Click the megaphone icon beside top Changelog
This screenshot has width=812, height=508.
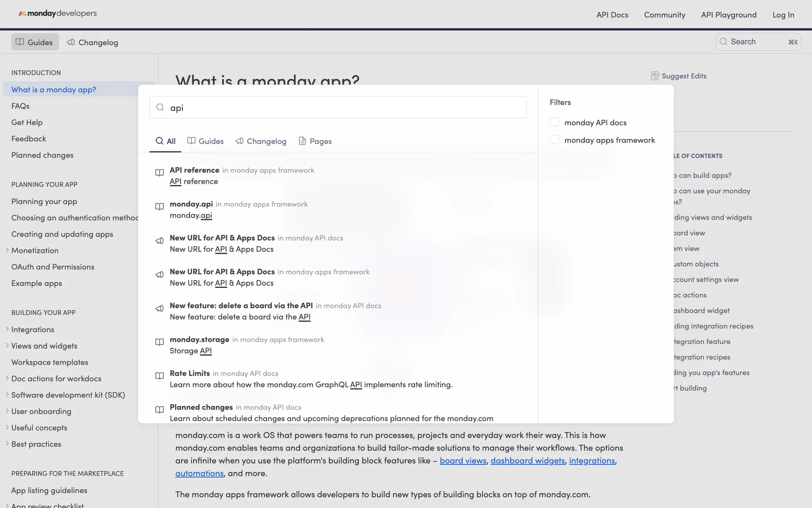point(71,42)
